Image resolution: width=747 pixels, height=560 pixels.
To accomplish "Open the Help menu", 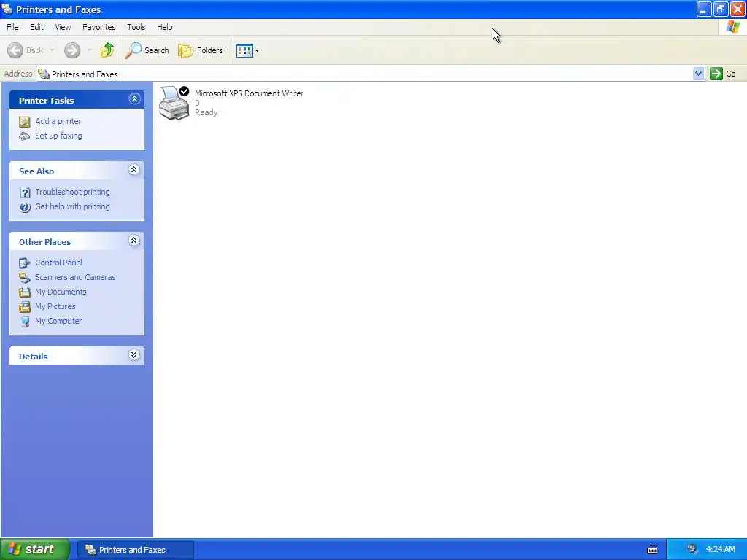I will point(164,27).
